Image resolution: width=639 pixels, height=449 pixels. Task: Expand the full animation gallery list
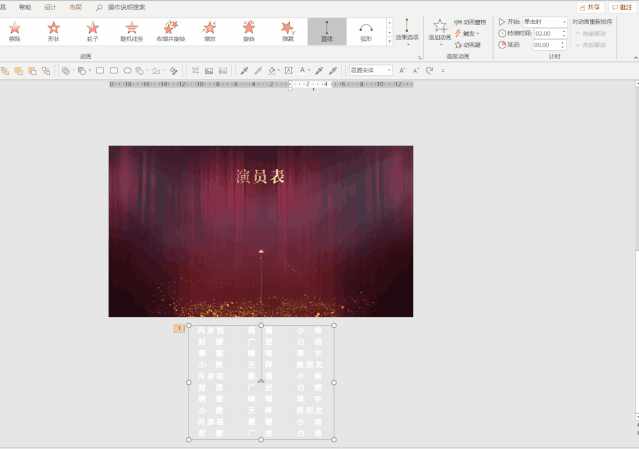coord(390,42)
